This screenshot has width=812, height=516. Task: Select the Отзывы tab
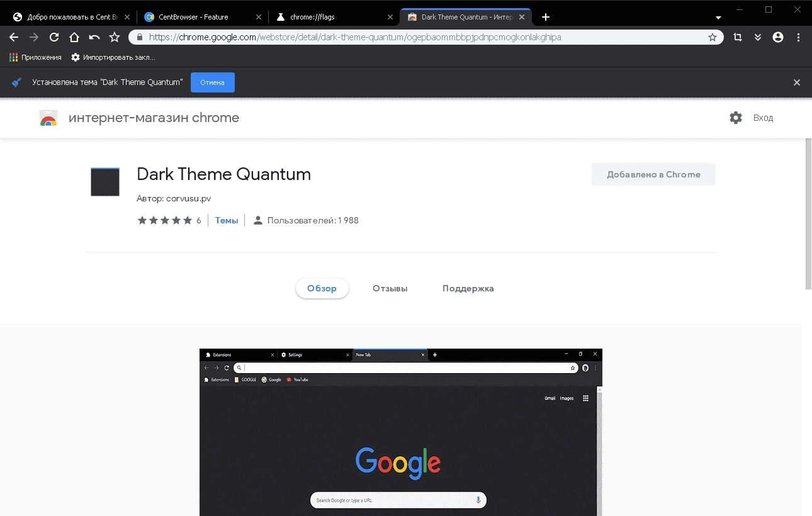tap(390, 288)
